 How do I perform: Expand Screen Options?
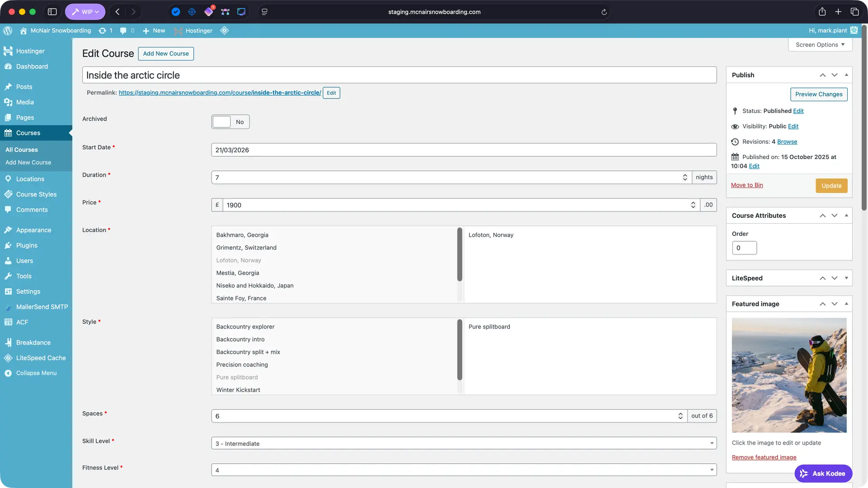click(x=820, y=45)
